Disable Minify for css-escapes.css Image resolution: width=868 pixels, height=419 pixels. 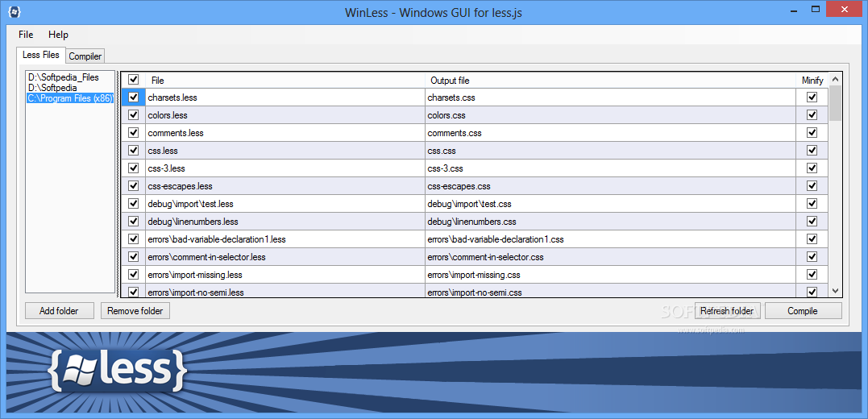click(x=812, y=186)
